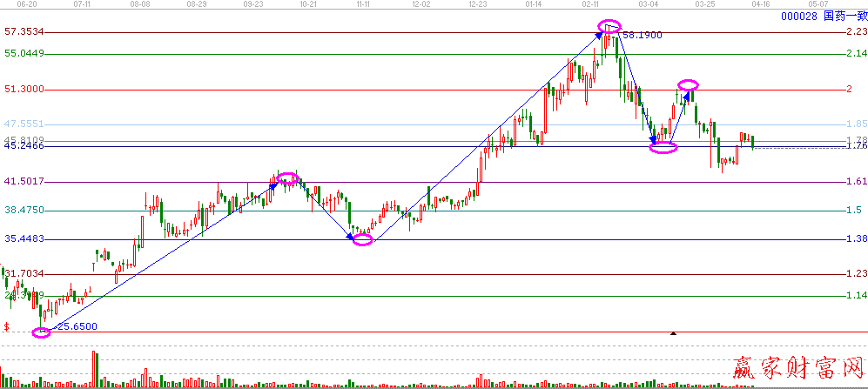Click the 12-23 date label on the top axis

point(477,4)
